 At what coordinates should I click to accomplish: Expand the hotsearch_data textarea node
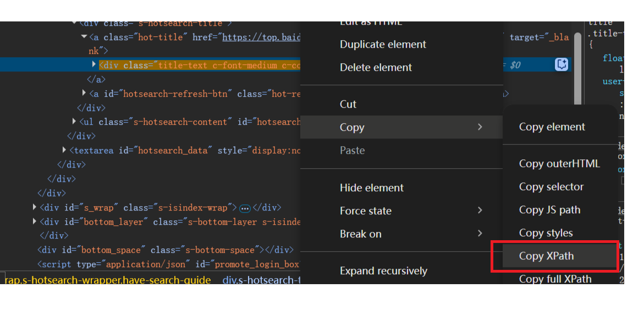tap(64, 150)
